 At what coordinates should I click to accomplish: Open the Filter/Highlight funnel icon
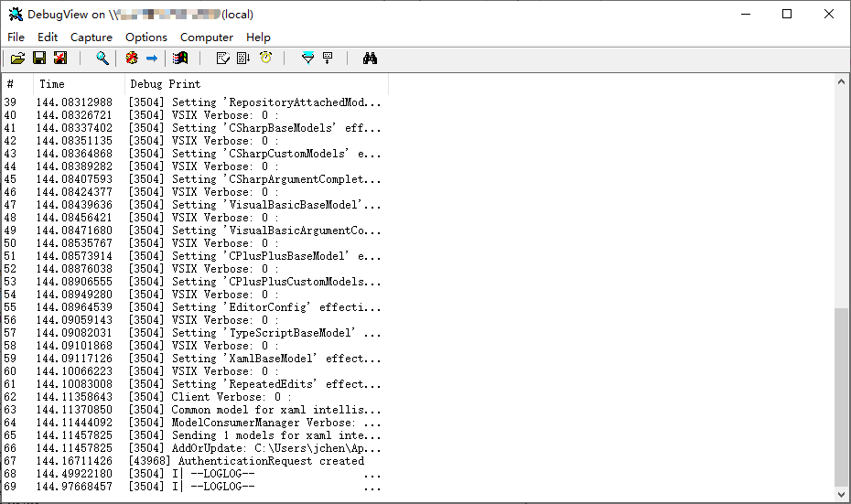click(x=307, y=58)
